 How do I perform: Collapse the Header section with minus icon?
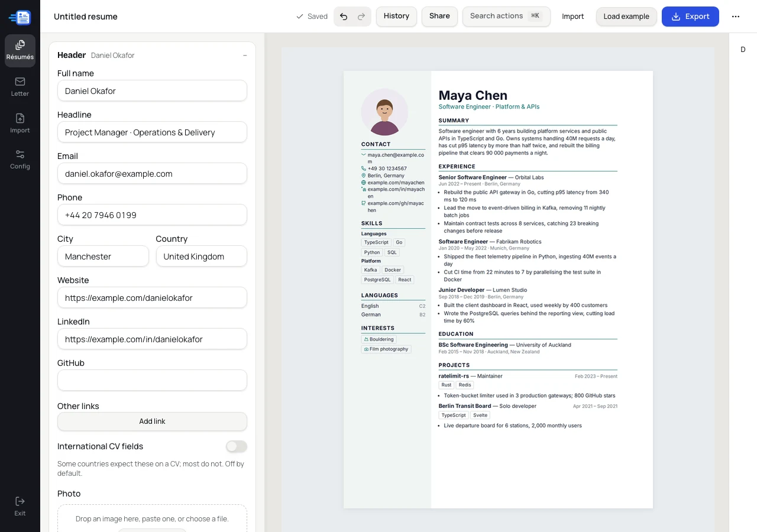pyautogui.click(x=245, y=56)
